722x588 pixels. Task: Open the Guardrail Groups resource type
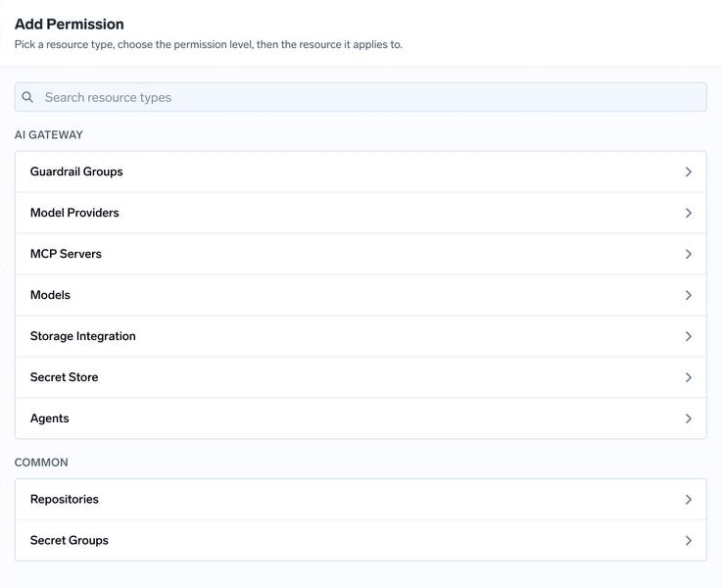point(361,171)
